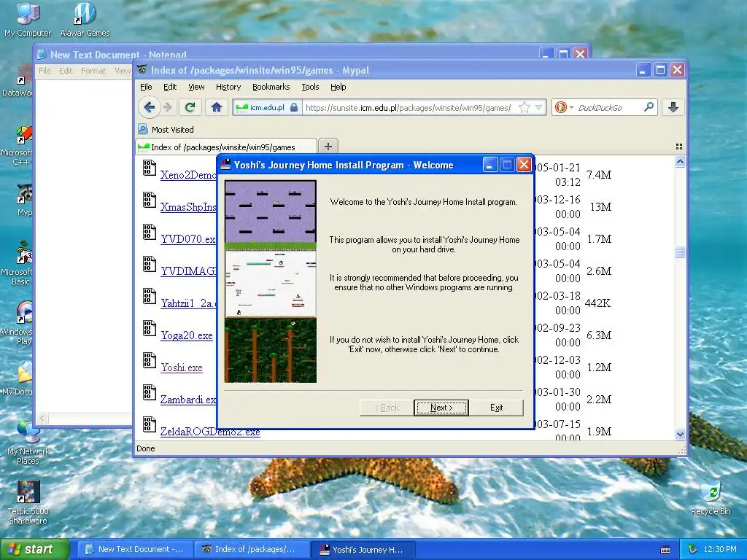This screenshot has width=747, height=560.
Task: Open the History menu
Action: click(228, 87)
